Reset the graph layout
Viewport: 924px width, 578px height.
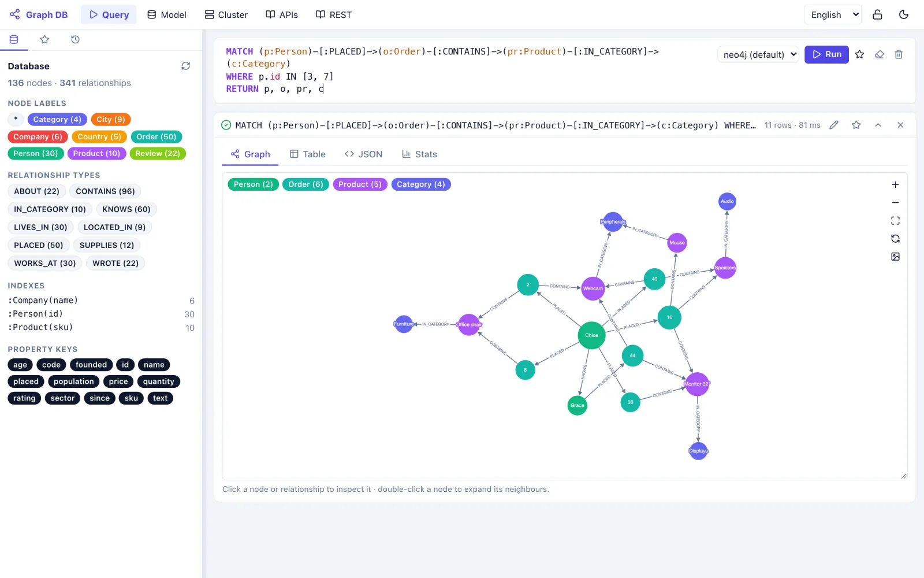click(895, 239)
